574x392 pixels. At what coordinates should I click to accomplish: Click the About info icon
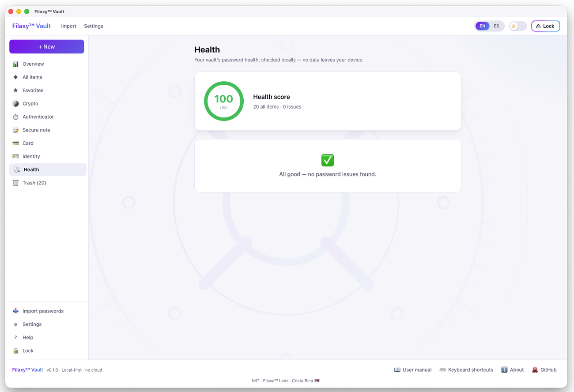504,370
